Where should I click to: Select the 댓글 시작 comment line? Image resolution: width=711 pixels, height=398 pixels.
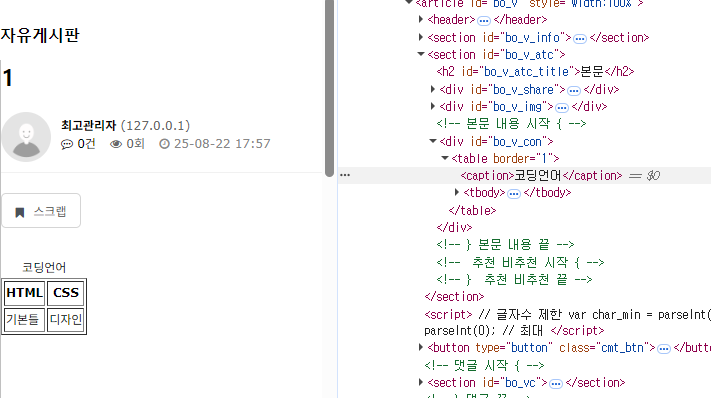point(484,365)
